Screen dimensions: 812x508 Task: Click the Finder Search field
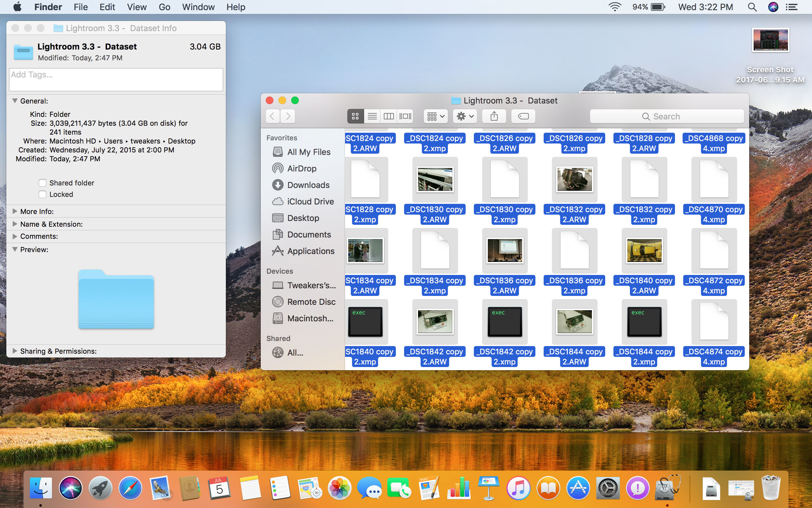point(667,116)
